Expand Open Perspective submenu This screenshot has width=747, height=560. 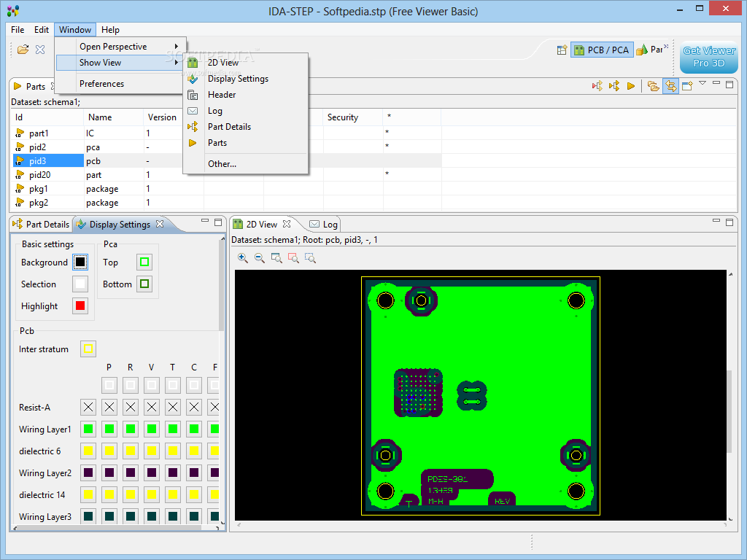pos(120,46)
